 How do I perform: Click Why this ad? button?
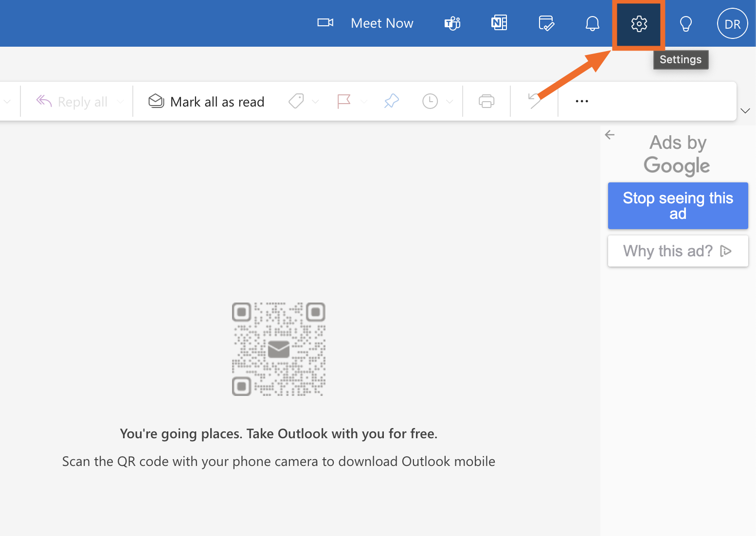678,251
